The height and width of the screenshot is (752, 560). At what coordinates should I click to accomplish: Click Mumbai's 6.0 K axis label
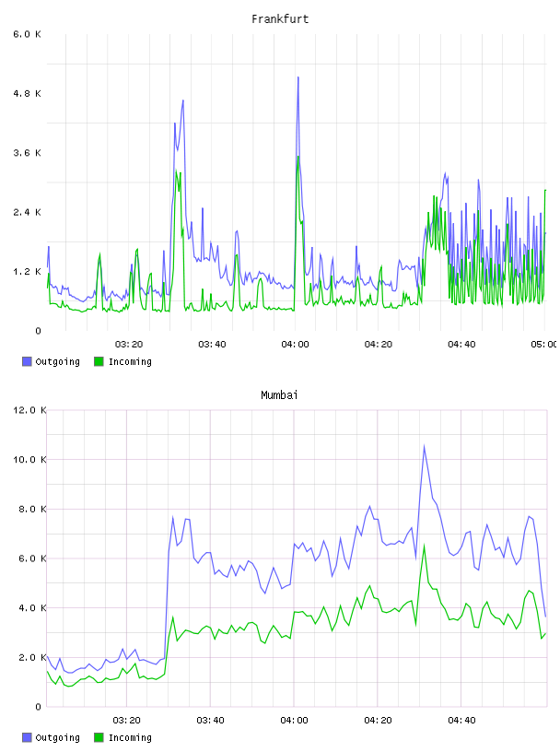pos(32,558)
